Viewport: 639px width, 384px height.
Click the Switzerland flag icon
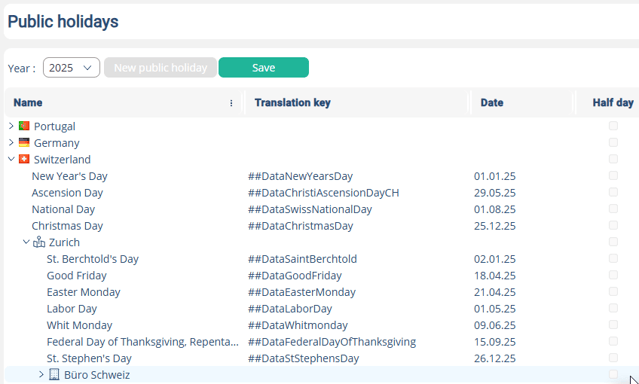24,159
